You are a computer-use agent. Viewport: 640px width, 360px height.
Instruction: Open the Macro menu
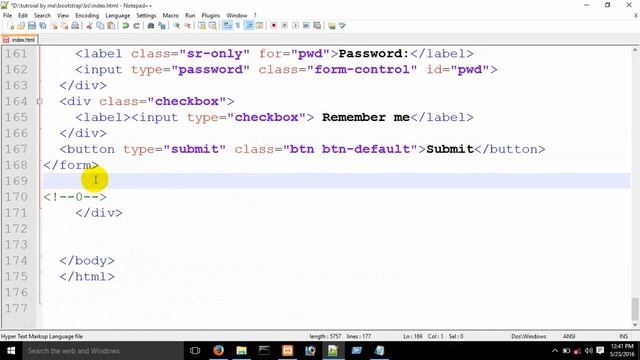[171, 16]
